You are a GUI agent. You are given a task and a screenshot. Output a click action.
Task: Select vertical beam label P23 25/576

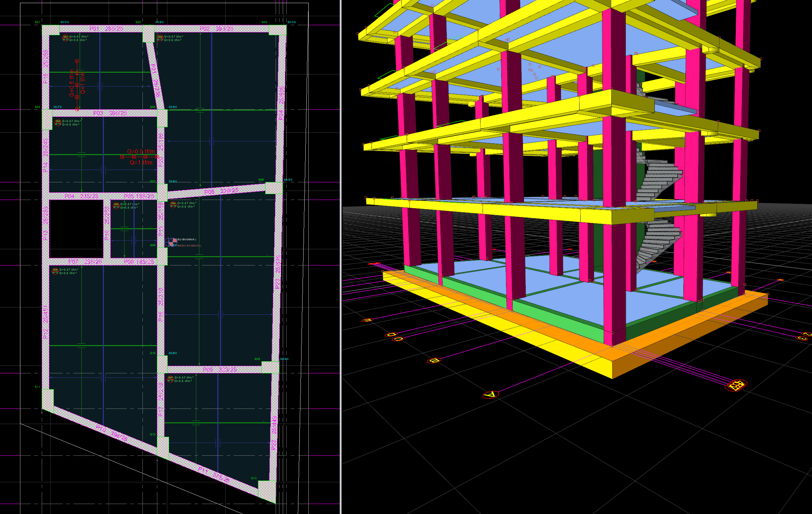click(x=278, y=272)
